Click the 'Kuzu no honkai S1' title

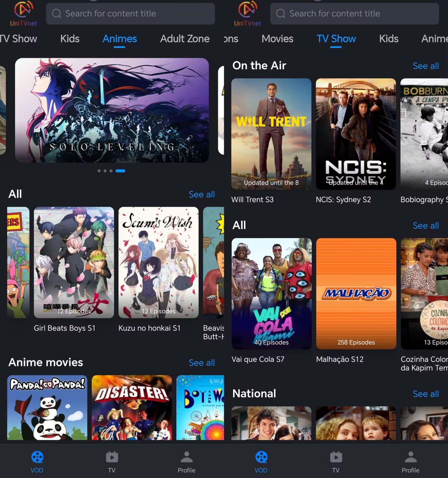(x=149, y=328)
